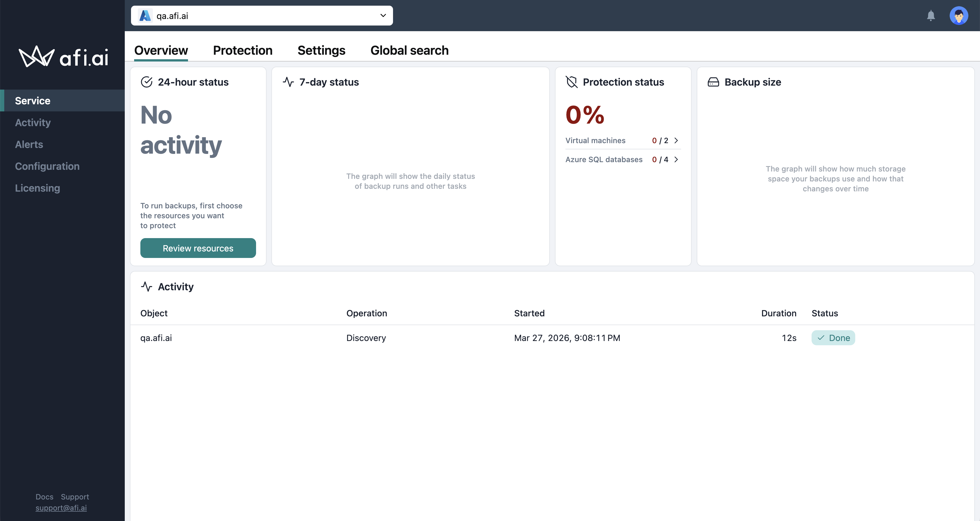Open the support@afi.ai email link
The image size is (980, 521).
(61, 508)
